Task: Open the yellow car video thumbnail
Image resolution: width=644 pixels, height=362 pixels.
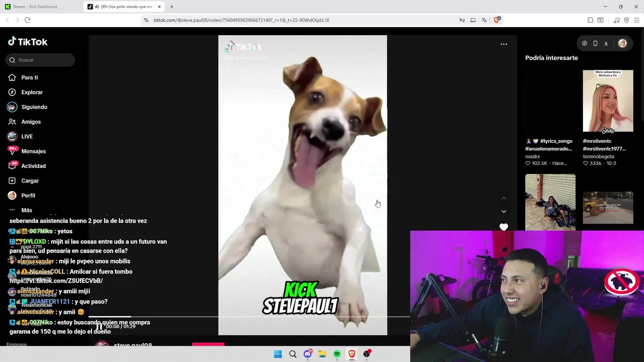Action: pos(608,207)
